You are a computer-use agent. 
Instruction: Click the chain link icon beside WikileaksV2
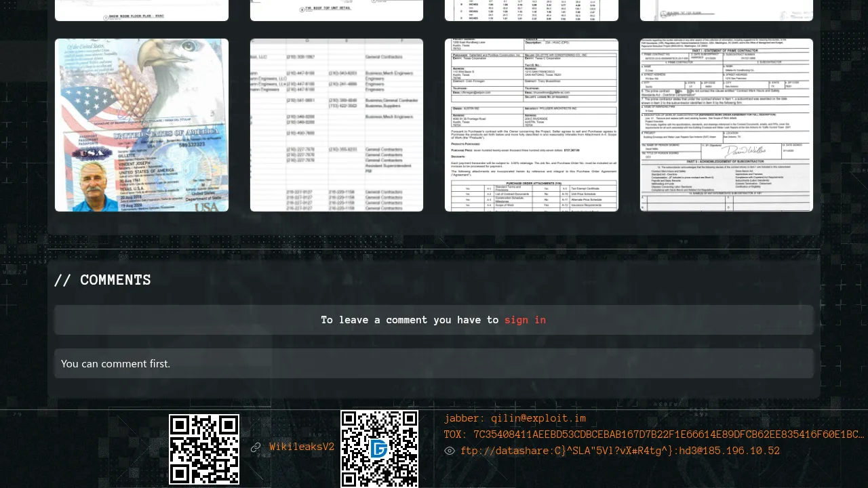[x=256, y=447]
